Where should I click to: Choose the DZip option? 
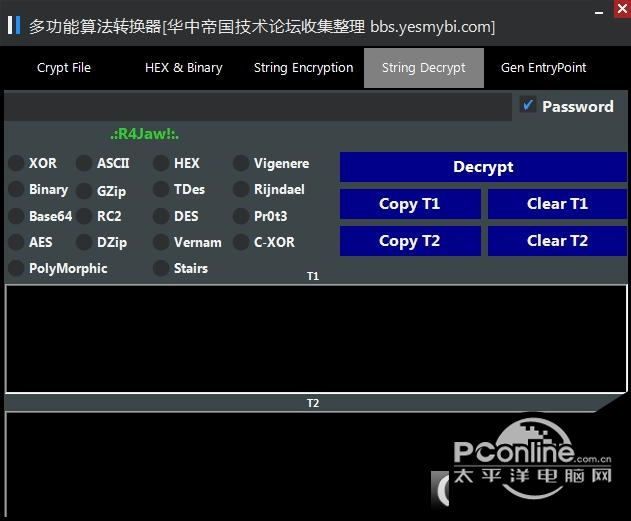pyautogui.click(x=84, y=242)
